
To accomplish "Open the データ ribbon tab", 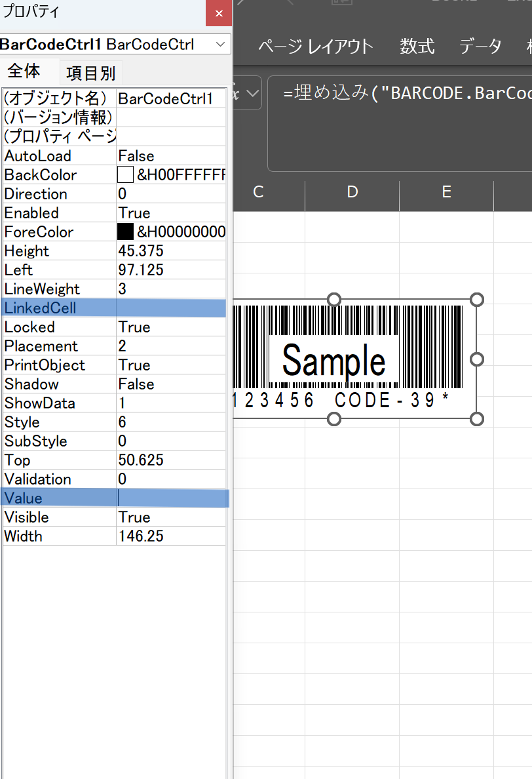I will pyautogui.click(x=480, y=47).
